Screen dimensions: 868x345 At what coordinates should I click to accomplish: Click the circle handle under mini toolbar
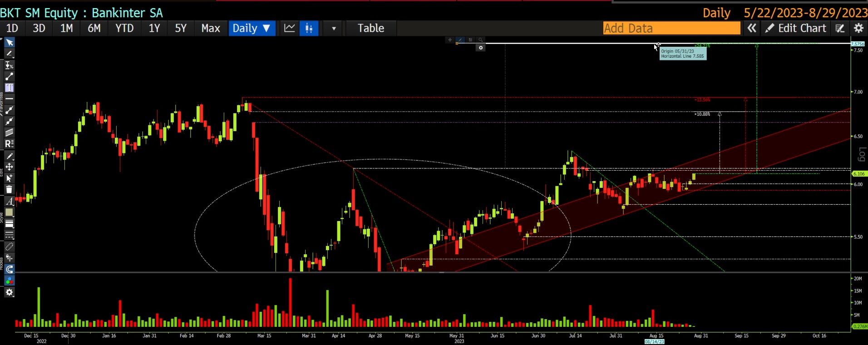480,48
